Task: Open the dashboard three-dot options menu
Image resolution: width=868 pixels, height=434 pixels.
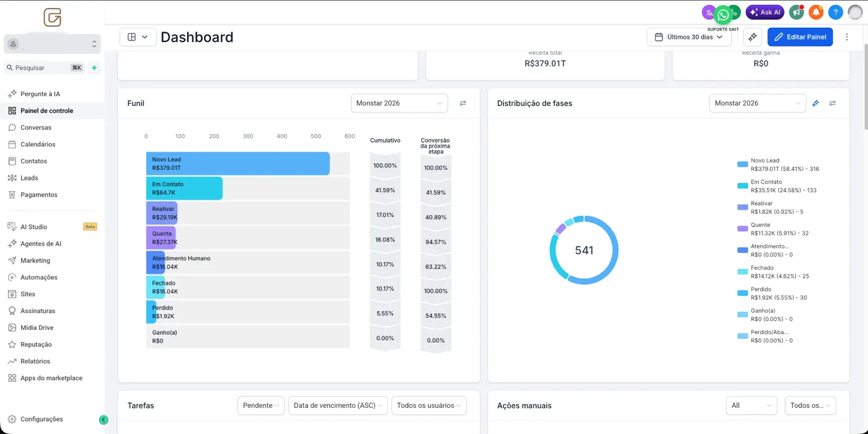Action: click(x=847, y=37)
